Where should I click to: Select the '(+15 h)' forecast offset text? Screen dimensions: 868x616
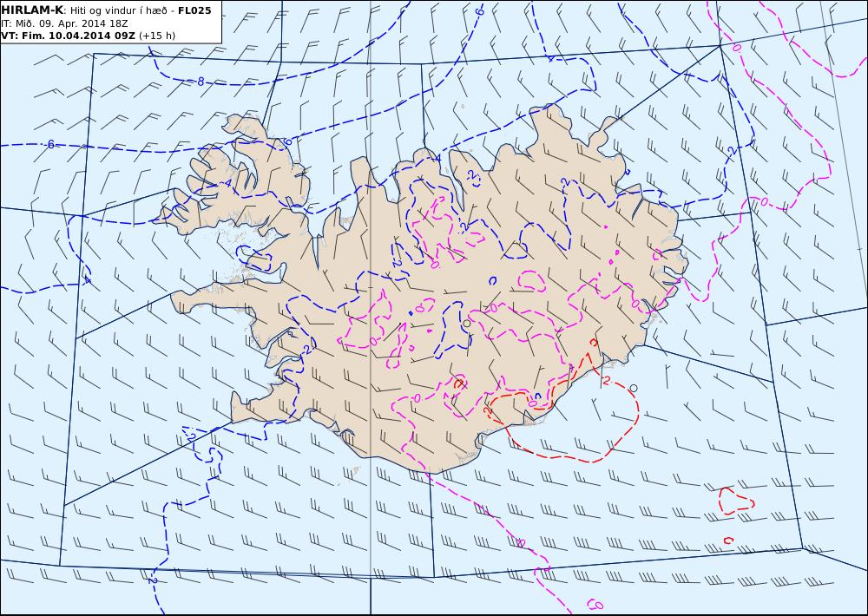[157, 36]
